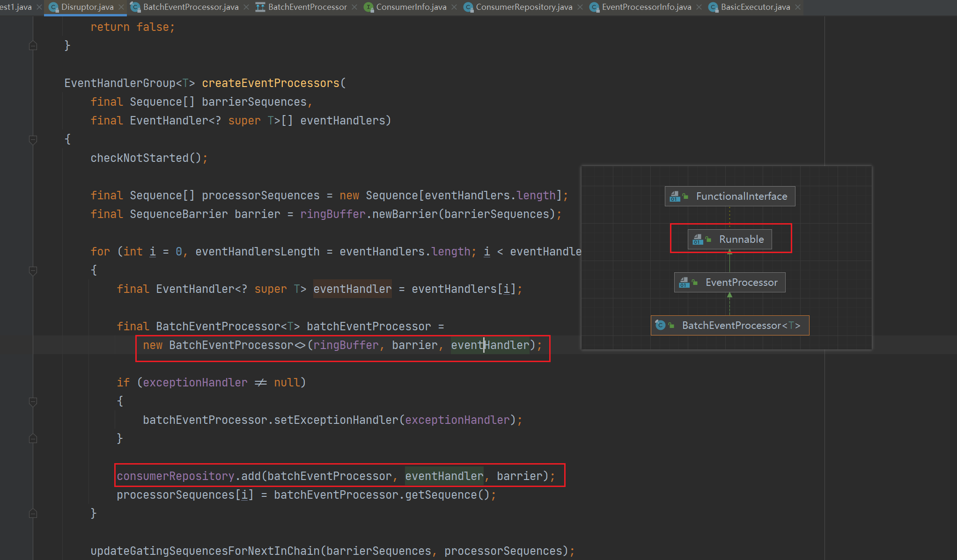The image size is (957, 560).
Task: Select the EventProcessor node in the diagram
Action: (x=730, y=283)
